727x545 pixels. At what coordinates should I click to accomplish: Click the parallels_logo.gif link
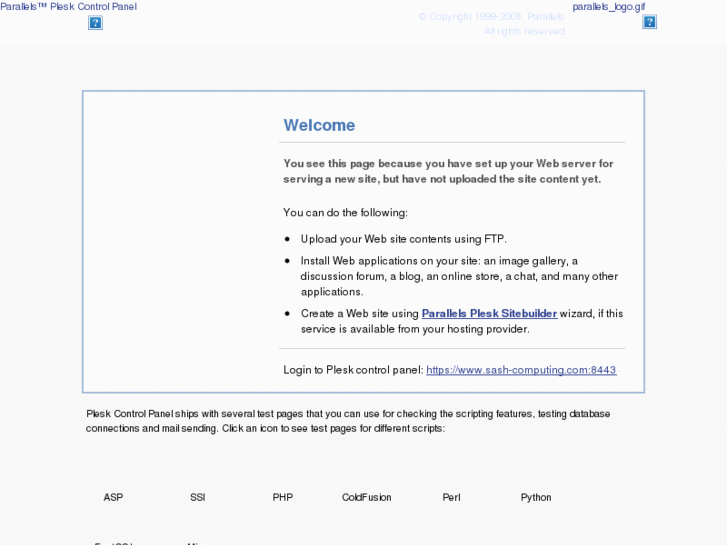pyautogui.click(x=608, y=6)
